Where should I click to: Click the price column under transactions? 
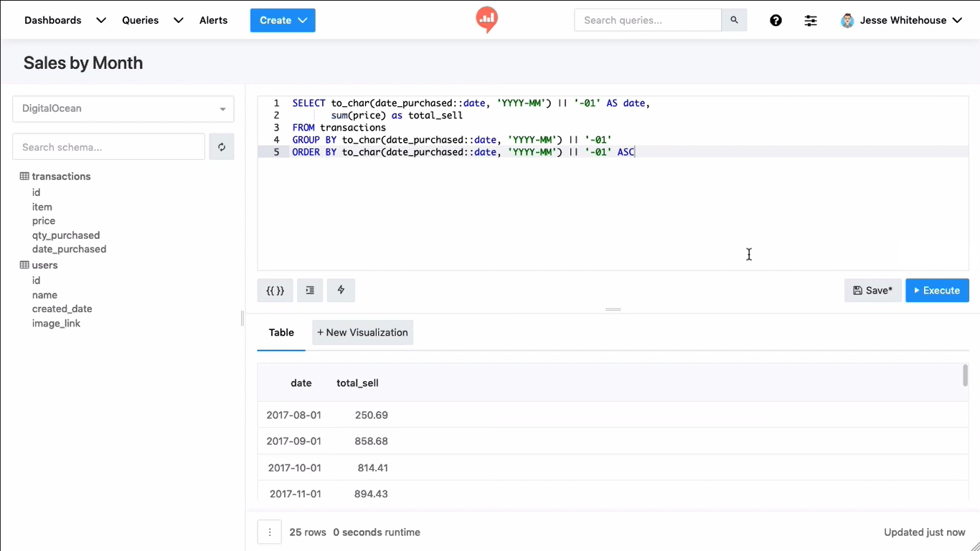coord(44,221)
